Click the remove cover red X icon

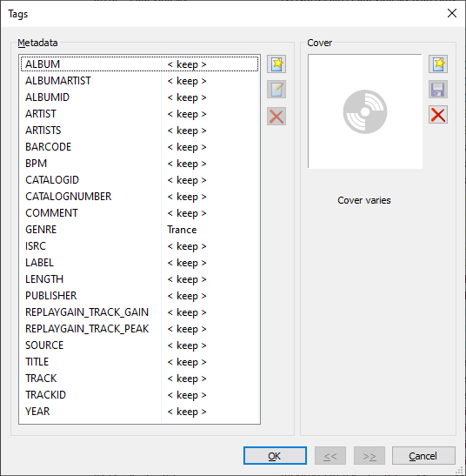click(x=438, y=115)
